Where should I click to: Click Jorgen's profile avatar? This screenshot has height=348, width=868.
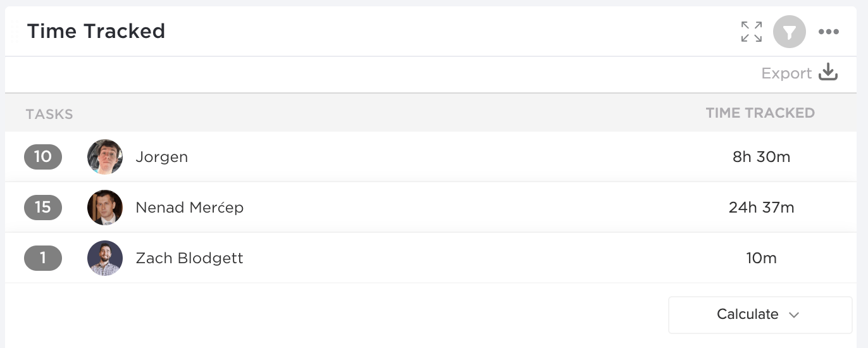click(105, 157)
